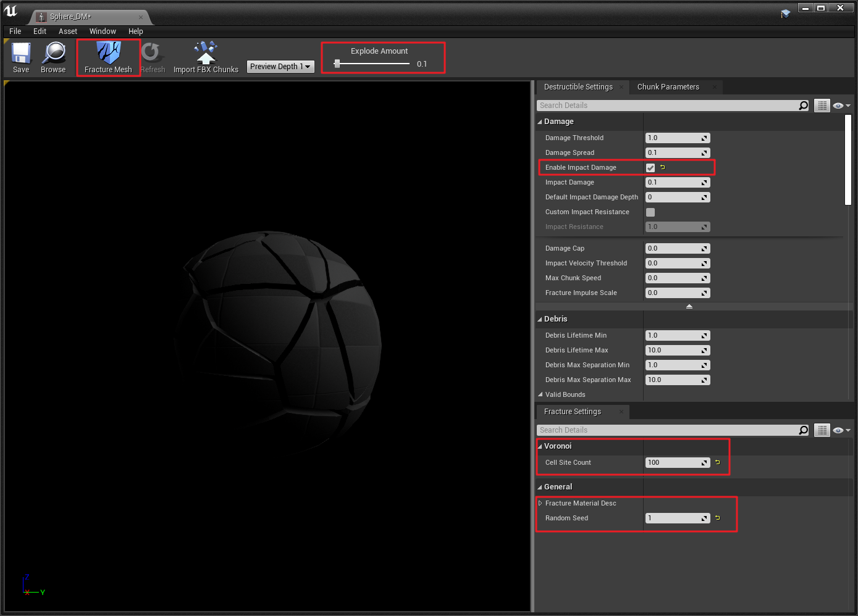Reset Enable Impact Damage to default arrow
The width and height of the screenshot is (858, 616).
(x=662, y=167)
